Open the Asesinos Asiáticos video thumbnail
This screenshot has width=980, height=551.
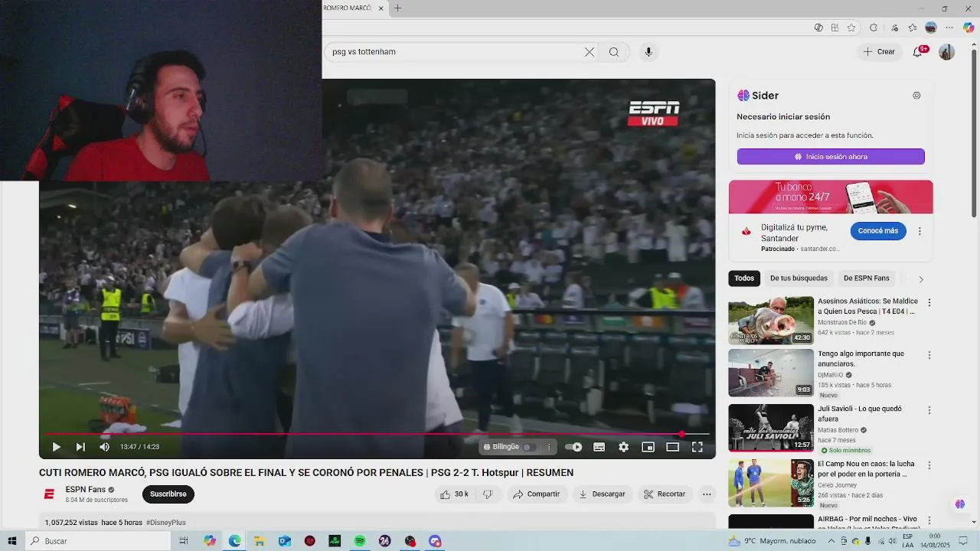click(x=771, y=321)
